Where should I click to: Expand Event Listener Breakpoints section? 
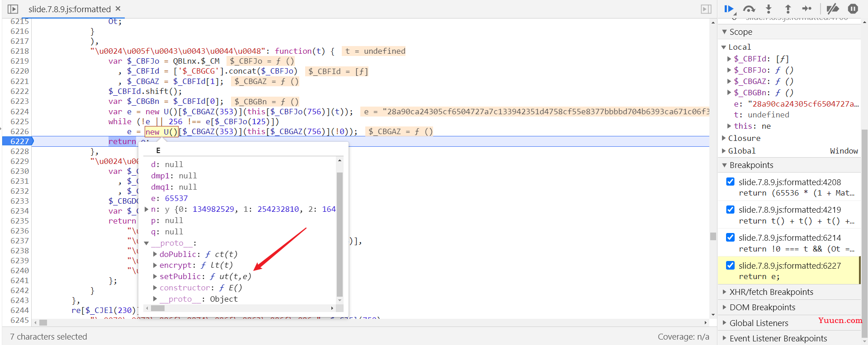click(725, 339)
